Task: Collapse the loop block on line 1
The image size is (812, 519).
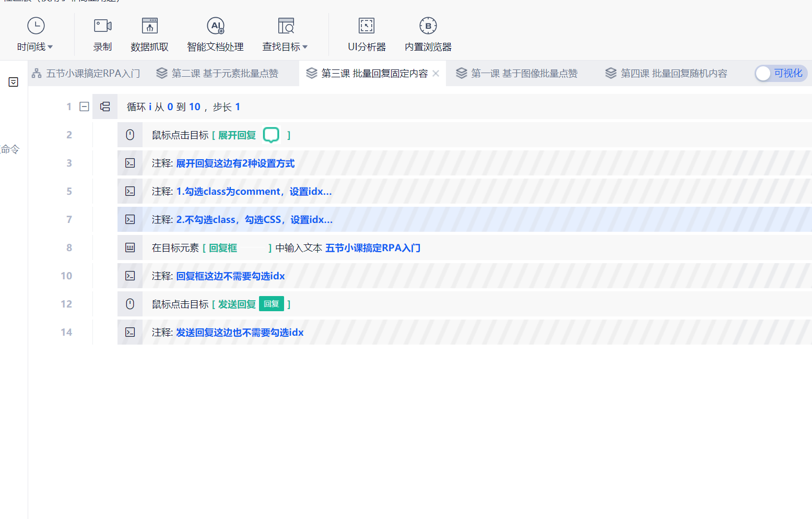Action: click(x=84, y=107)
